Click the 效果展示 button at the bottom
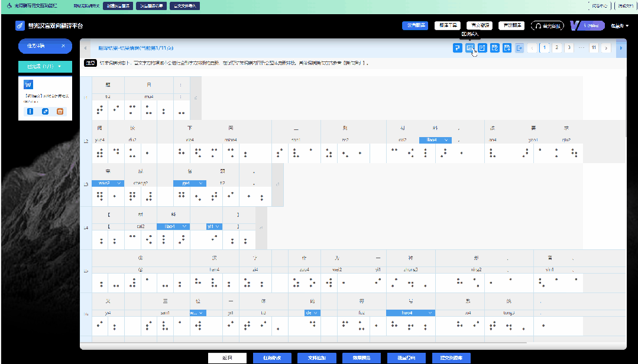Viewport: 638px width, 364px height. coord(361,358)
